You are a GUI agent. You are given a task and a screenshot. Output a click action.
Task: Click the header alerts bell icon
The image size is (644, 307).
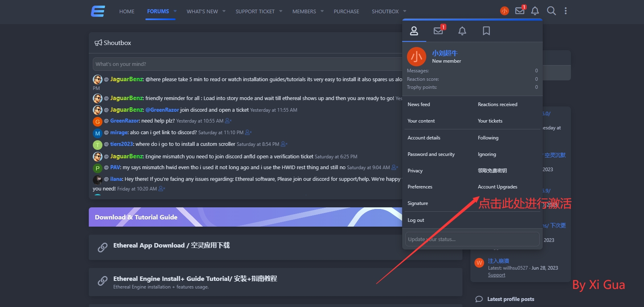535,11
